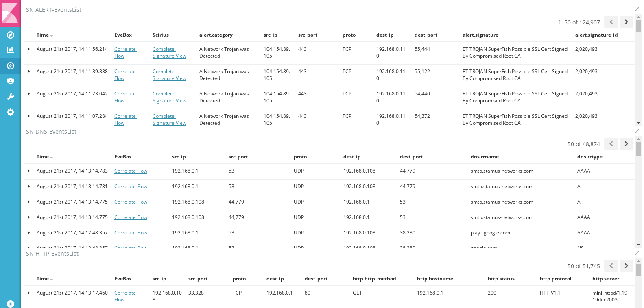Expand alert row at 14:11:23.042
Screen dimensions: 644x308
click(29, 94)
